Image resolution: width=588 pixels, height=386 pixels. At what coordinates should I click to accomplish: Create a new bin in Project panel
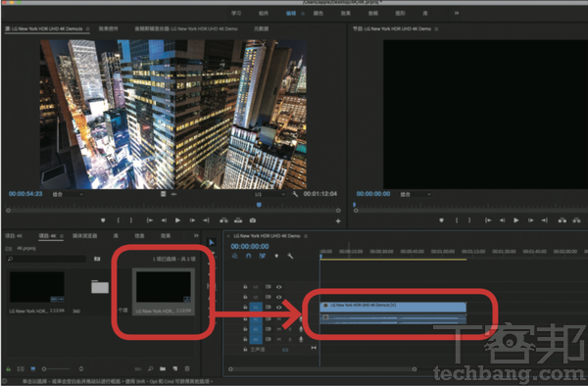tap(163, 369)
